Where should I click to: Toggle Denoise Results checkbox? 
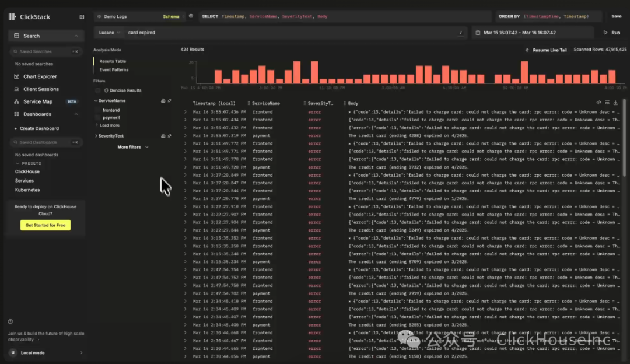point(97,90)
